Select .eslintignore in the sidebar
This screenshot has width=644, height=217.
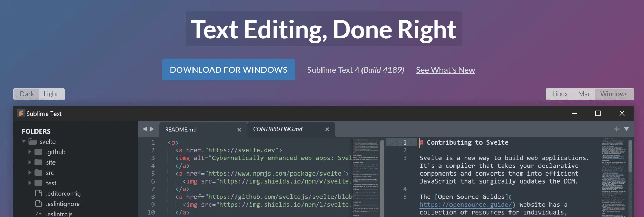coord(63,204)
